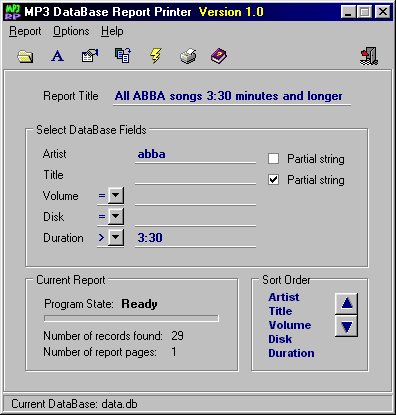396x415 pixels.
Task: Select 'Title' in the Sort Order list
Action: pyautogui.click(x=280, y=311)
